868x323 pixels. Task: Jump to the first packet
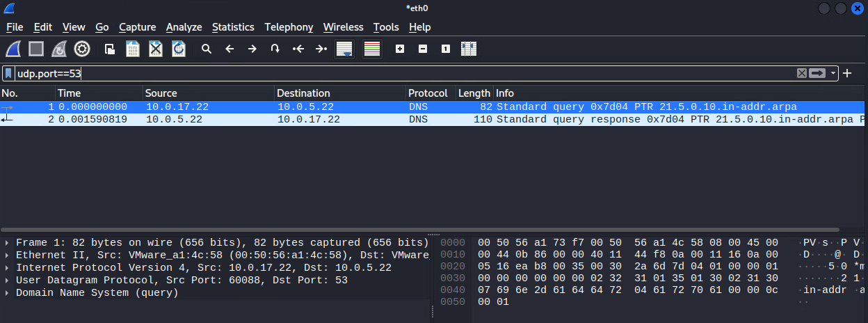298,49
